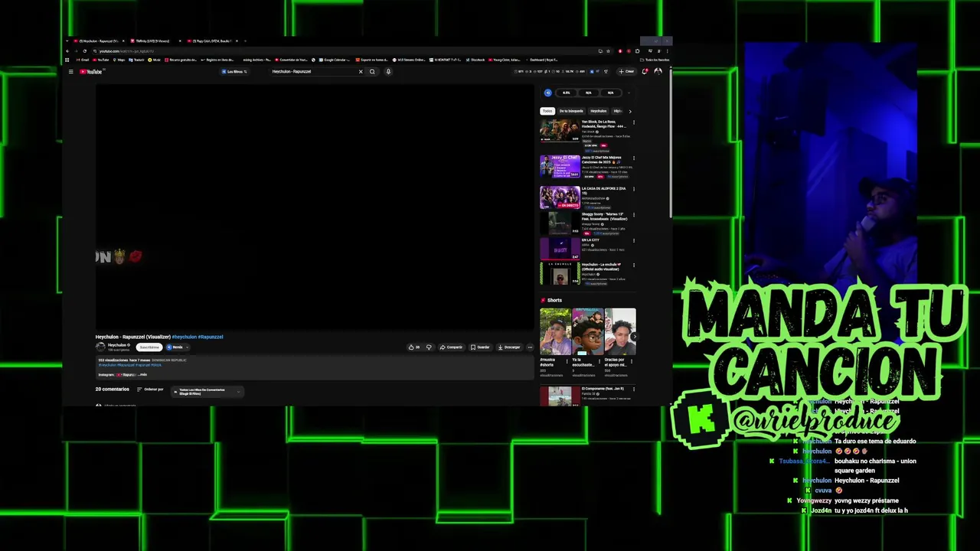Switch to the Heychulon - Rapunzzel browser tab

(98, 41)
